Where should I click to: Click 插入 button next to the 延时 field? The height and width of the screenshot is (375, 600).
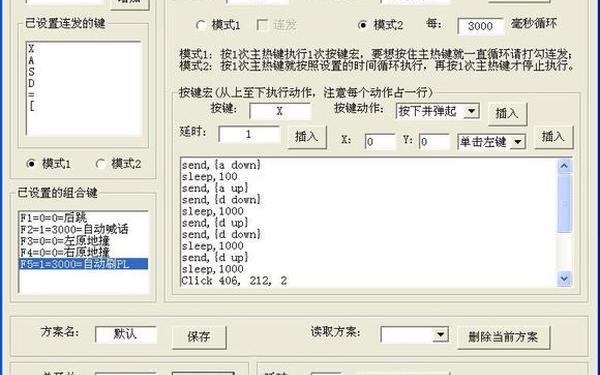pyautogui.click(x=307, y=137)
